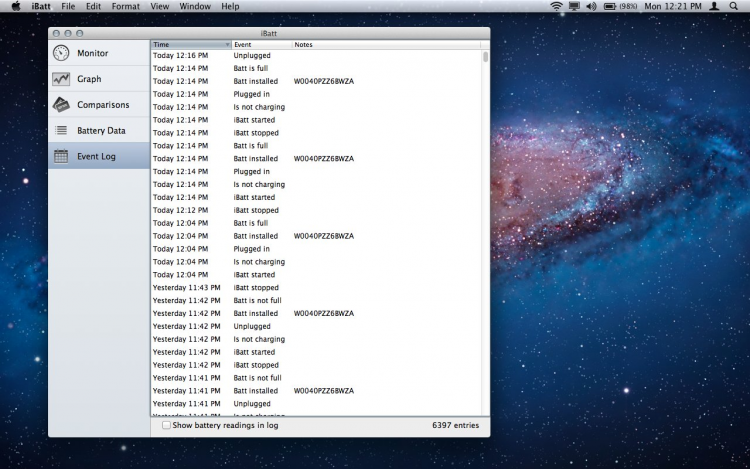This screenshot has width=750, height=469.
Task: Select Yesterday 11:41 PM Unplugged row
Action: (x=316, y=404)
